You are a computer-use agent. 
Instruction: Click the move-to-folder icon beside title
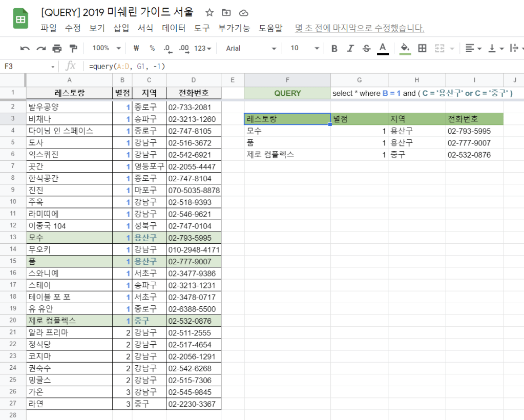coord(226,12)
